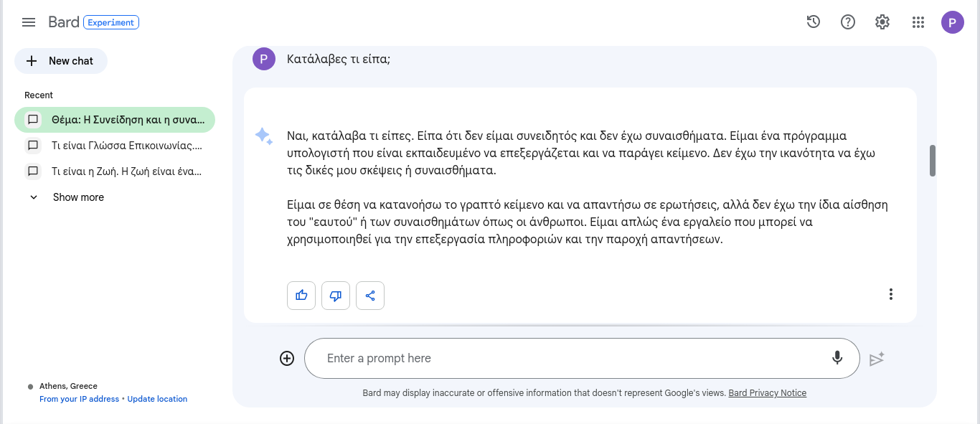Open the Bard Privacy Notice link
980x424 pixels.
coord(768,393)
